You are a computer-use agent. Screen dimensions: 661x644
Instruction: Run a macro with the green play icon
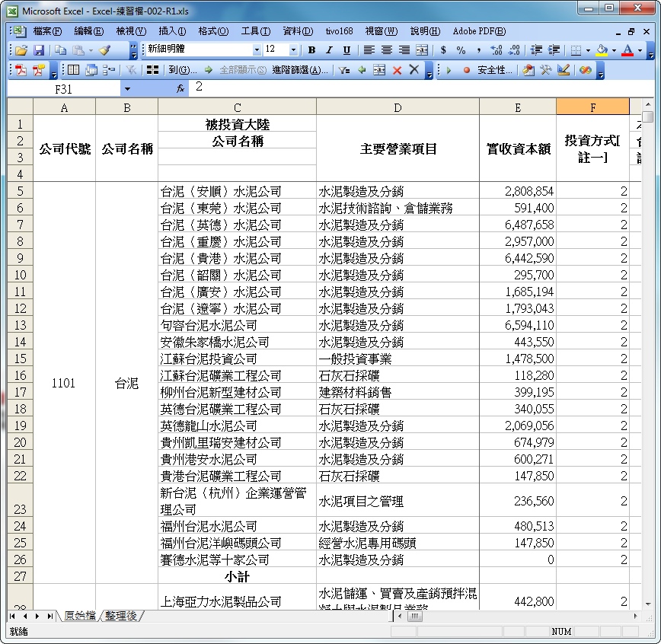tap(449, 70)
